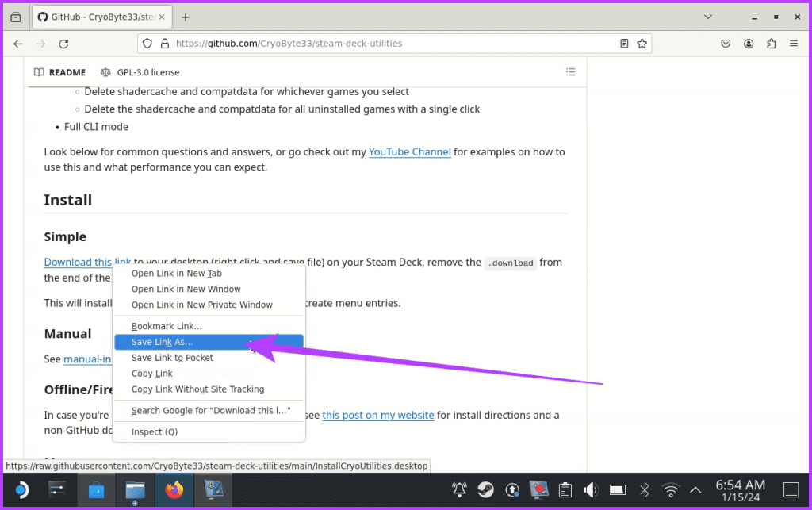
Task: Bookmark this page with the star icon
Action: click(x=642, y=43)
